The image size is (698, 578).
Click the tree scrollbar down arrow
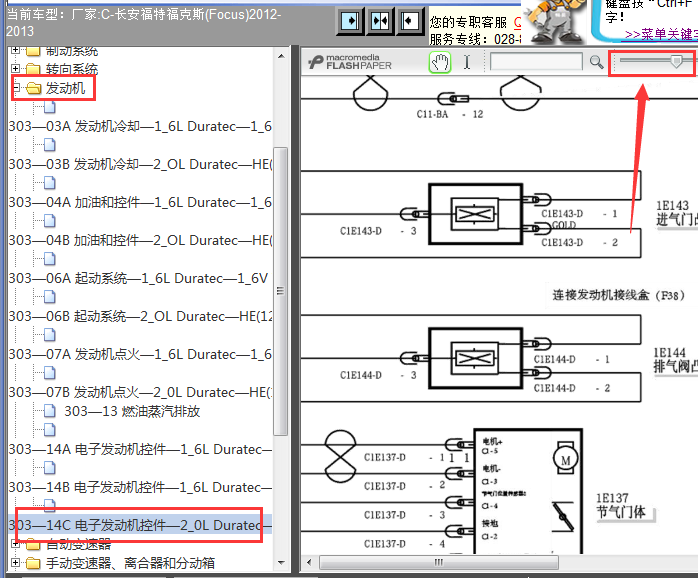(281, 562)
